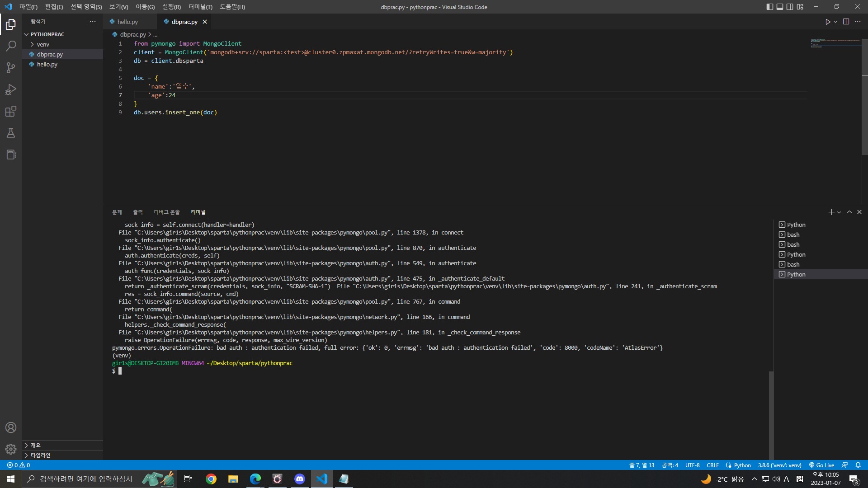Open the Accounts icon in activity bar
This screenshot has height=488, width=868.
pos(11,427)
